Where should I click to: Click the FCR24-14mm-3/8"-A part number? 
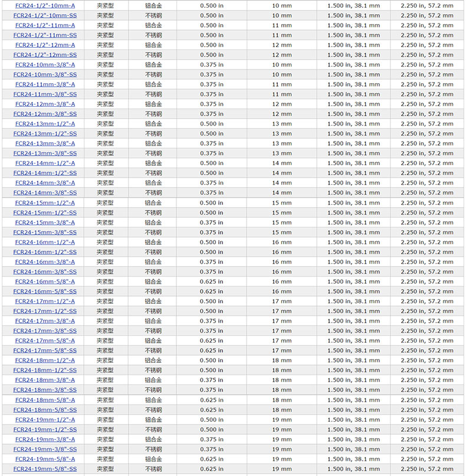point(45,183)
